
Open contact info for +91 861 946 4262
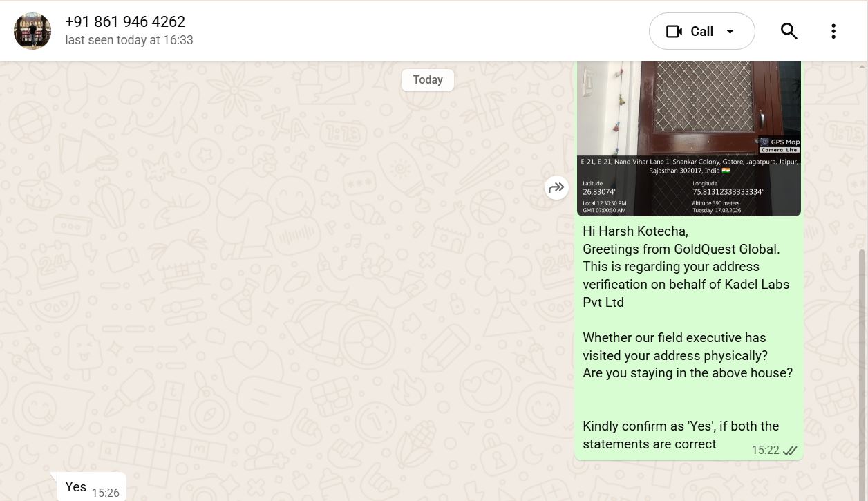(125, 22)
